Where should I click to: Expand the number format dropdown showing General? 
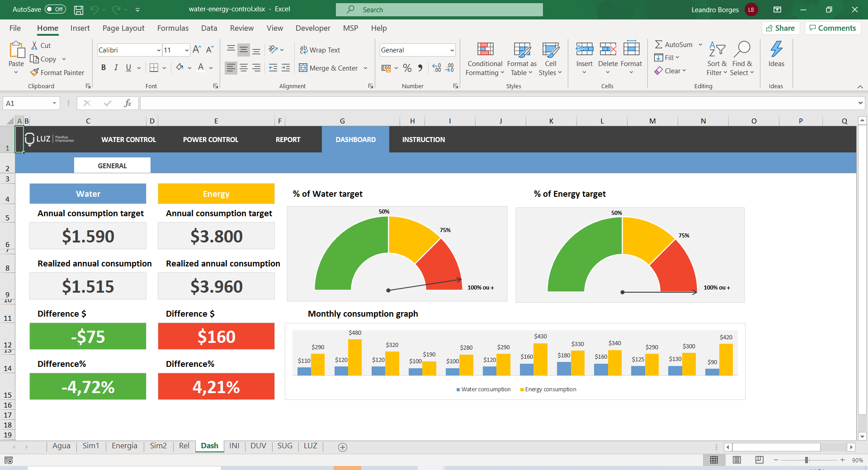(x=452, y=50)
